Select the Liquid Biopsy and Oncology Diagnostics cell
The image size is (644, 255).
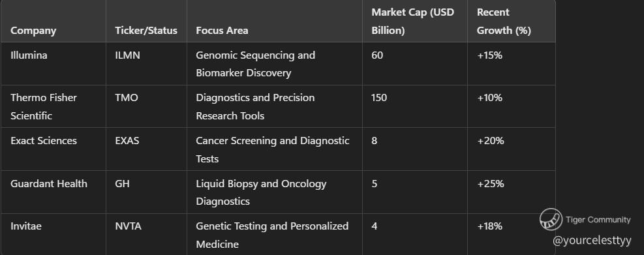(261, 192)
